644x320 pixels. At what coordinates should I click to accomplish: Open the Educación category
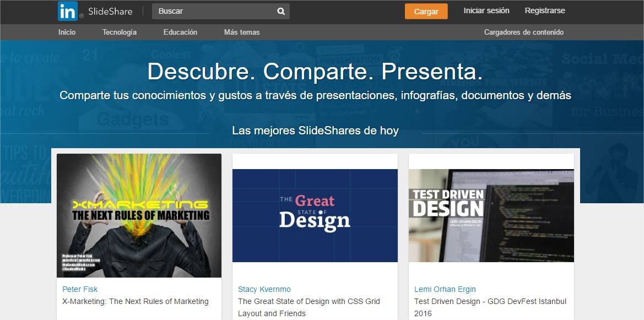(x=180, y=32)
